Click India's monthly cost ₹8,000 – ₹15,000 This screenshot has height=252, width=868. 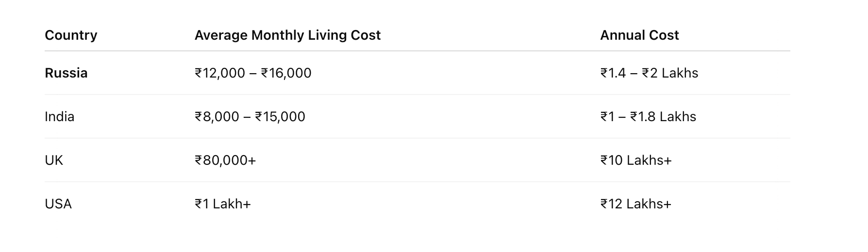click(250, 117)
